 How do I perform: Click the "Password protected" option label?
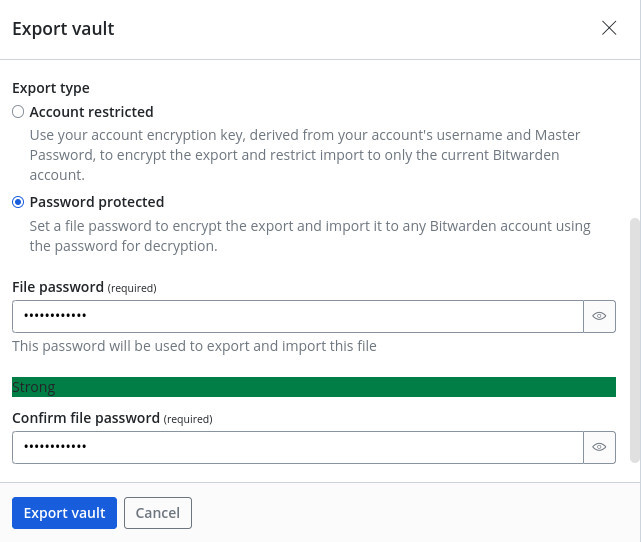click(97, 202)
